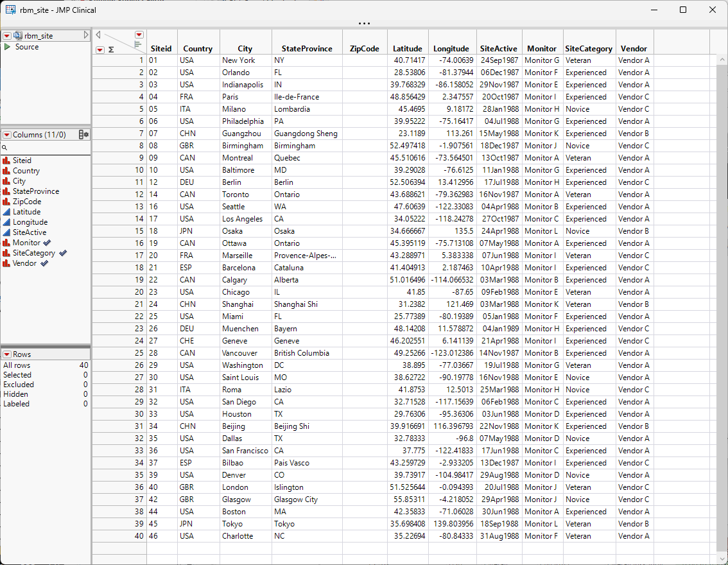This screenshot has height=565, width=728.
Task: Reveal the hidden menu bar via the three dots
Action: coord(364,23)
